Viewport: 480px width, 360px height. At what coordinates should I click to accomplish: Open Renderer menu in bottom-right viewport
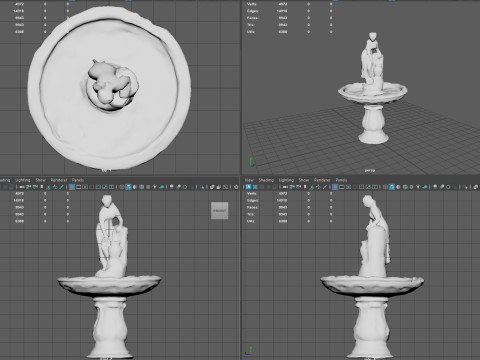click(x=322, y=180)
